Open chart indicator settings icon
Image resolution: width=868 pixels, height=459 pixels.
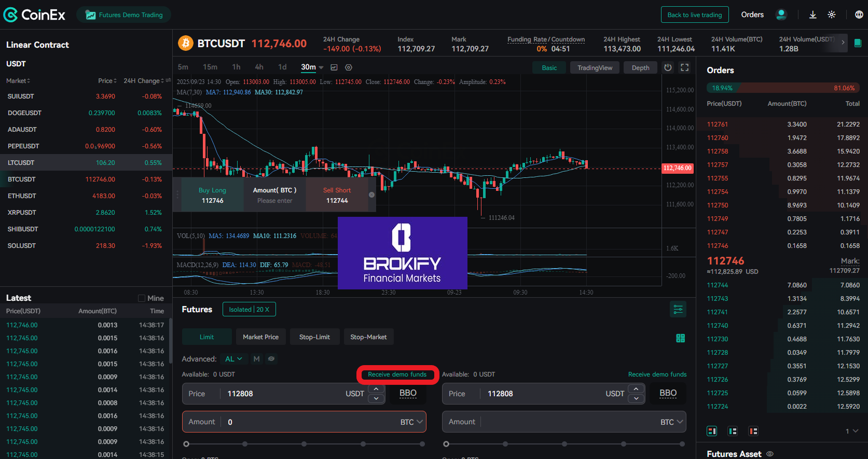pyautogui.click(x=349, y=67)
